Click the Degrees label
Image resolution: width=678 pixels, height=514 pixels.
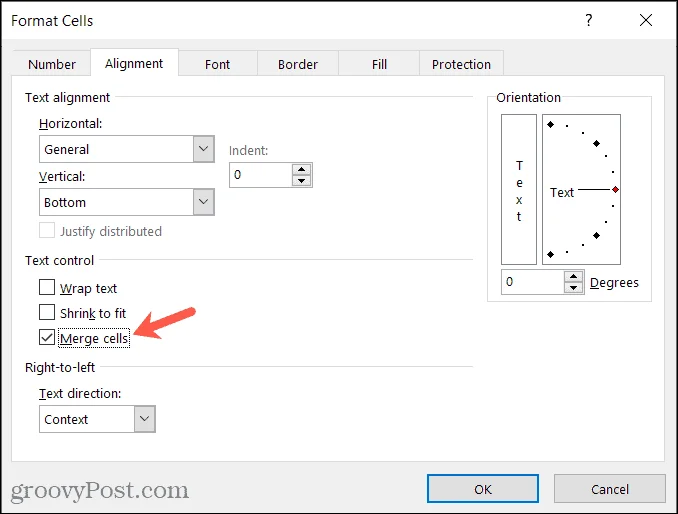pos(614,282)
